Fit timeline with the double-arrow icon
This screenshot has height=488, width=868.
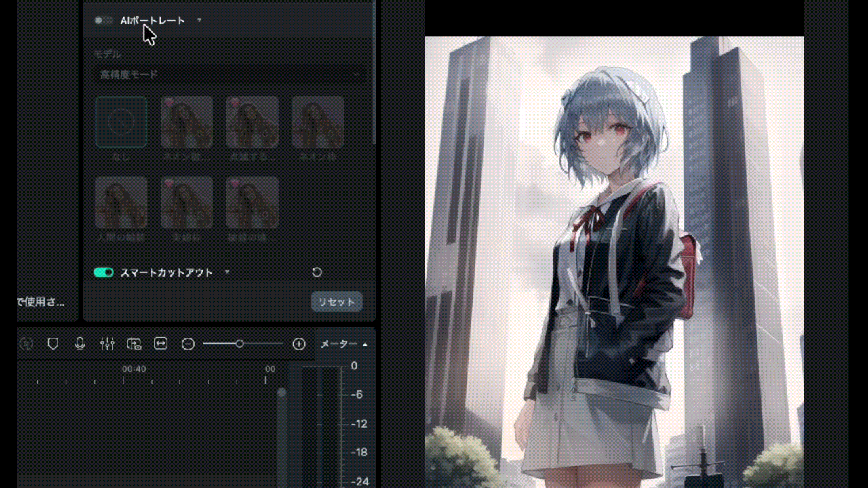161,344
